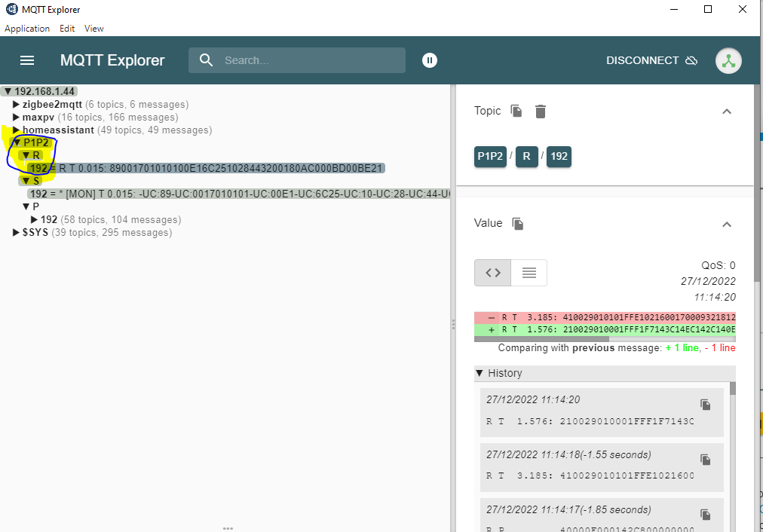
Task: Select history entry at 11:14:18 (-1.55 seconds)
Action: pyautogui.click(x=602, y=467)
